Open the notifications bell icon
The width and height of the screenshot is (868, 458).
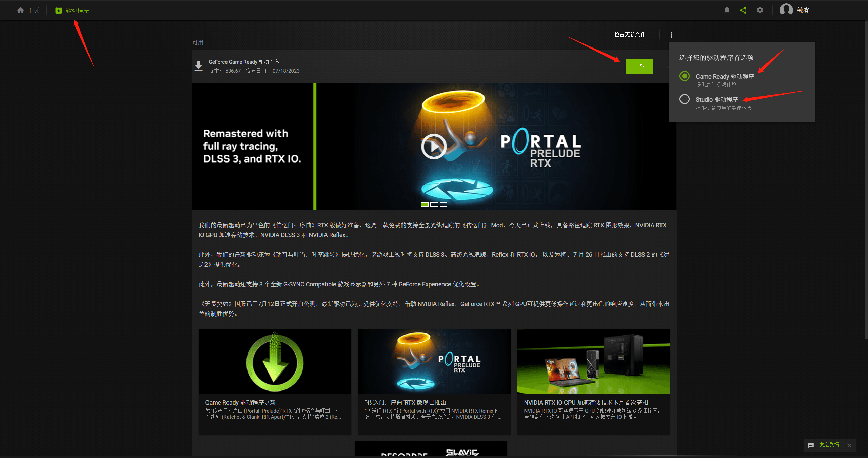727,10
